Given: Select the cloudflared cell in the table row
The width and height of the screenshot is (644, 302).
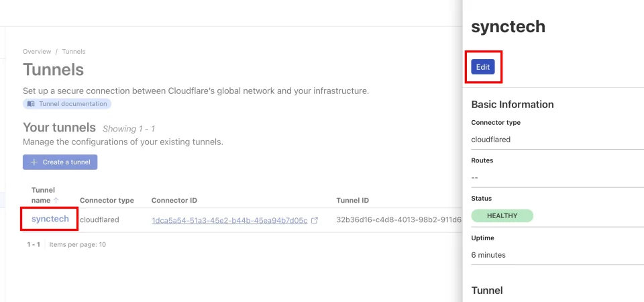Looking at the screenshot, I should [x=99, y=220].
